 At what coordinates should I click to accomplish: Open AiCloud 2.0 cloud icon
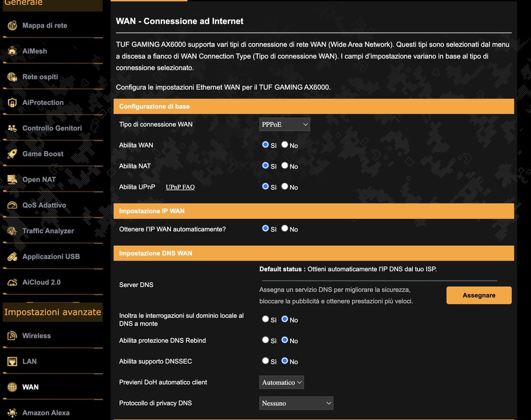pyautogui.click(x=12, y=283)
